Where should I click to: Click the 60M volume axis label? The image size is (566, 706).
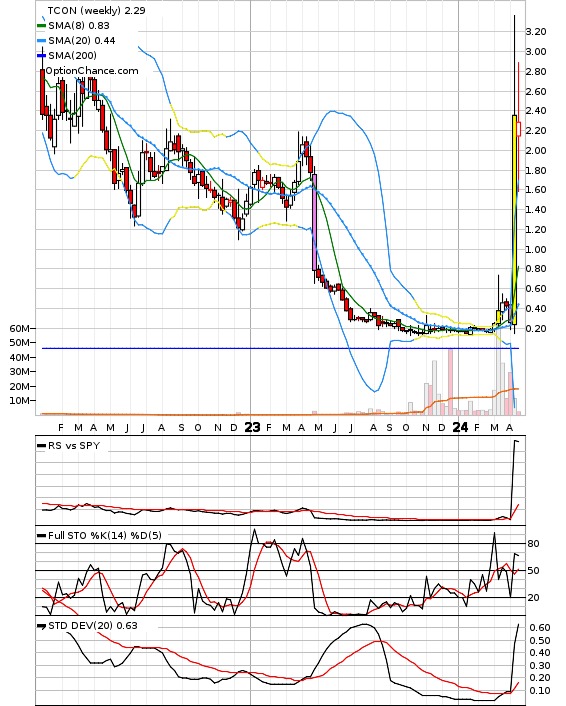(x=19, y=329)
